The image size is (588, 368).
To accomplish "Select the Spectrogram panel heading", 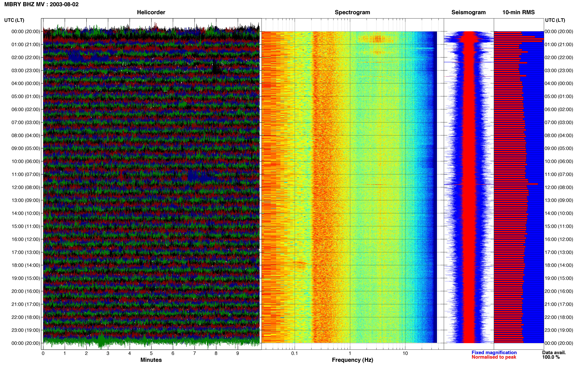I will pyautogui.click(x=352, y=12).
